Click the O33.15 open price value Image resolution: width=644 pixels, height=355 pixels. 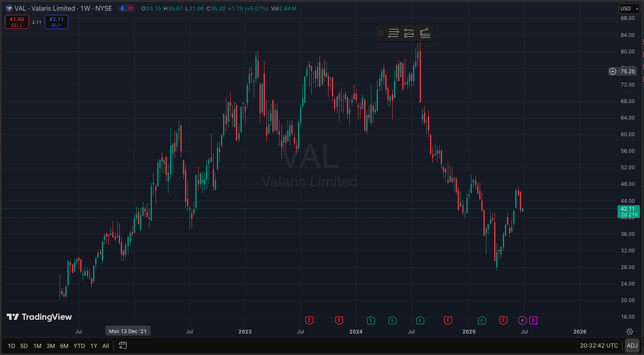point(151,8)
